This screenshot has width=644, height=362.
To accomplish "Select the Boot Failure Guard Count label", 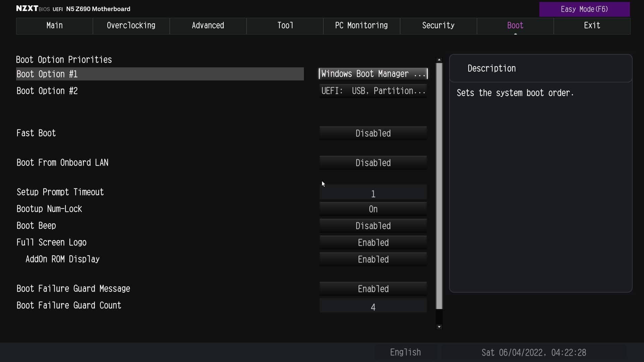I will tap(69, 305).
